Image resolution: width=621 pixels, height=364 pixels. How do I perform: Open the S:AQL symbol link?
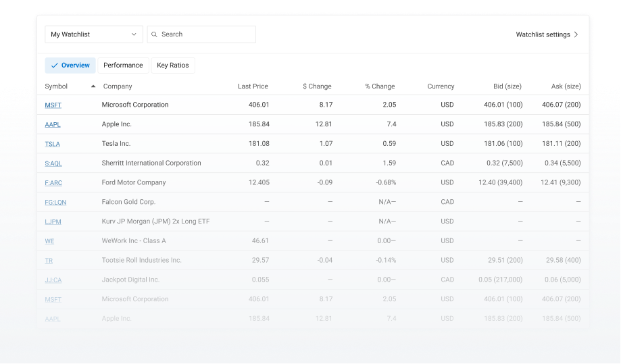[x=53, y=163]
